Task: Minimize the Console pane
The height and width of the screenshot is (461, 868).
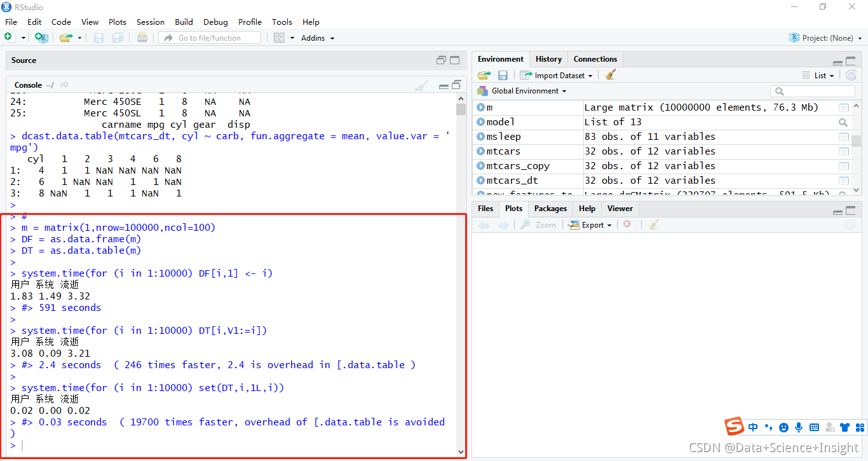Action: coord(444,86)
